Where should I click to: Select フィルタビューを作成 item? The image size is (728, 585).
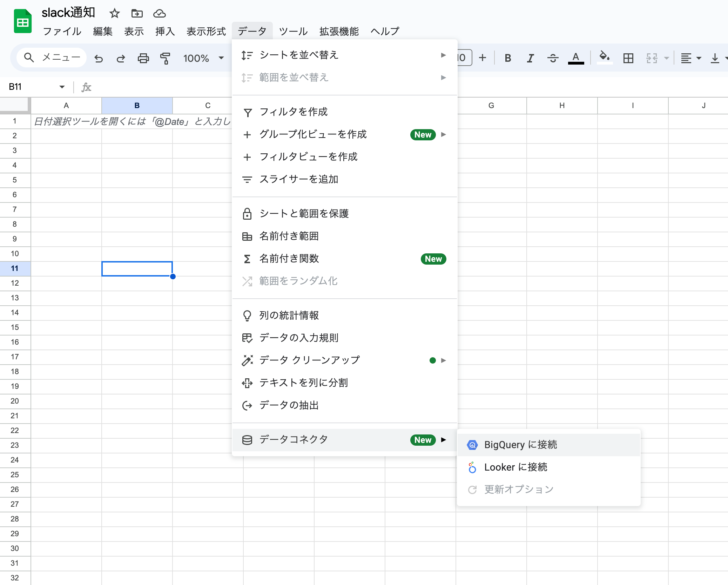point(344,157)
